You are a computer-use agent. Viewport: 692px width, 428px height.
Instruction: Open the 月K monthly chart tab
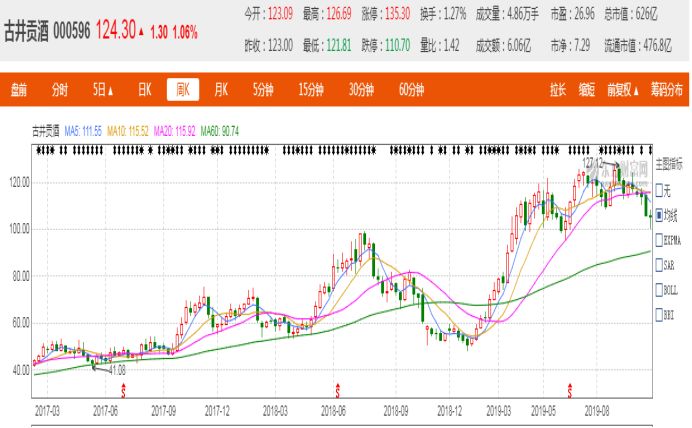221,90
